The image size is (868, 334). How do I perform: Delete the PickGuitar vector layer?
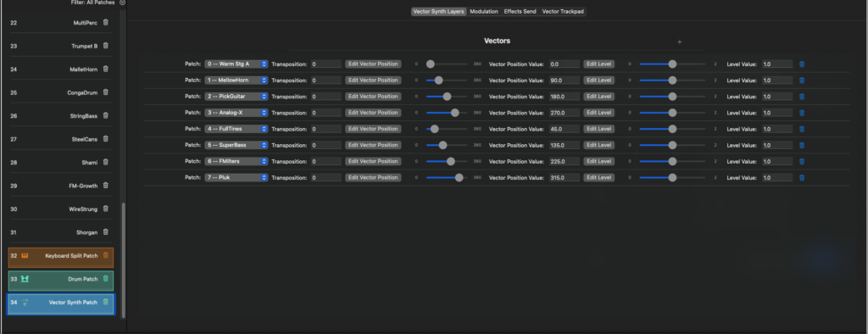[802, 97]
